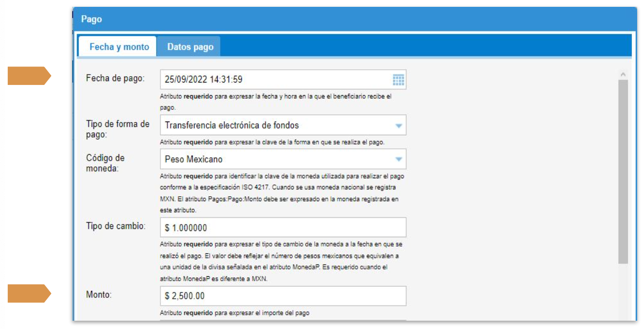Screen dimensions: 644x329
Task: Click the Monto amount field showing $2,500.00
Action: click(x=283, y=296)
